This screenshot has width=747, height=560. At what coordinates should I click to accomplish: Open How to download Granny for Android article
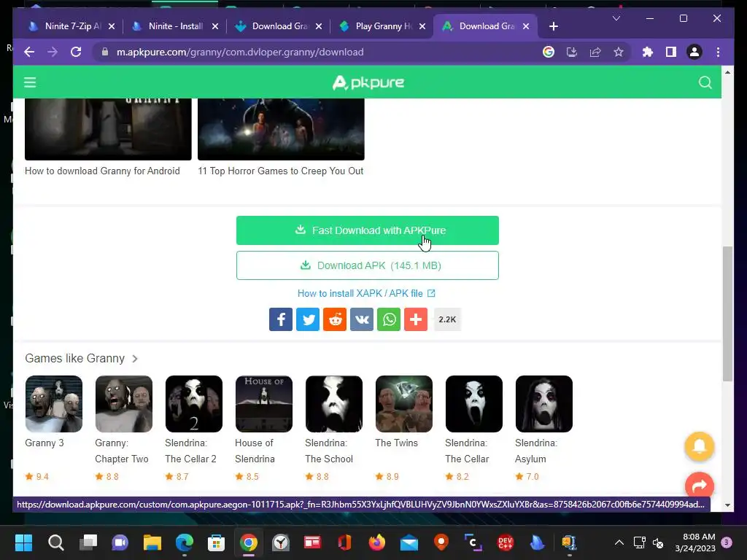(x=102, y=171)
